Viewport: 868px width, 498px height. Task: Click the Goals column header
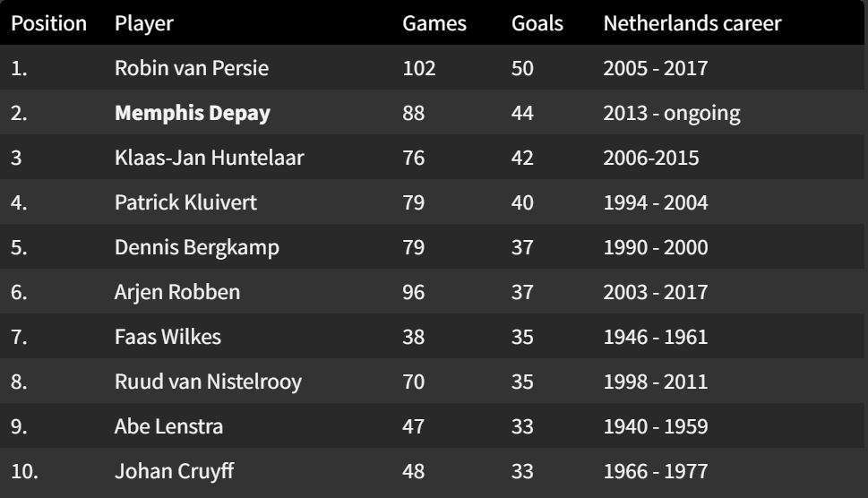click(537, 23)
